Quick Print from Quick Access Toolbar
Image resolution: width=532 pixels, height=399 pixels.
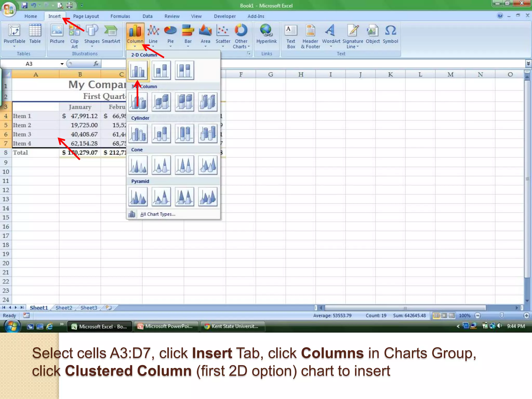tap(70, 5)
